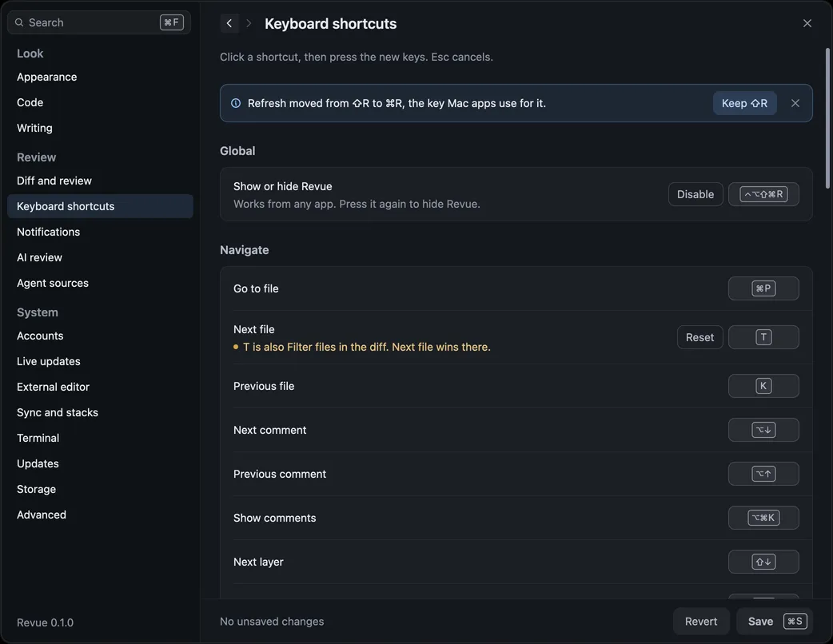Open Updates settings
This screenshot has width=833, height=644.
tap(100, 463)
